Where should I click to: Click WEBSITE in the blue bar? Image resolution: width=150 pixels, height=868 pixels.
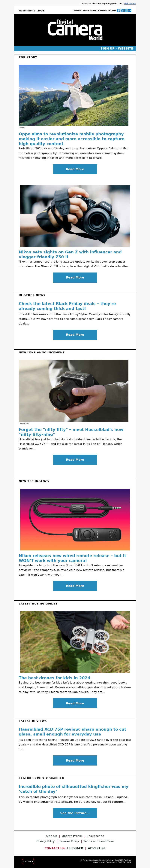[125, 49]
